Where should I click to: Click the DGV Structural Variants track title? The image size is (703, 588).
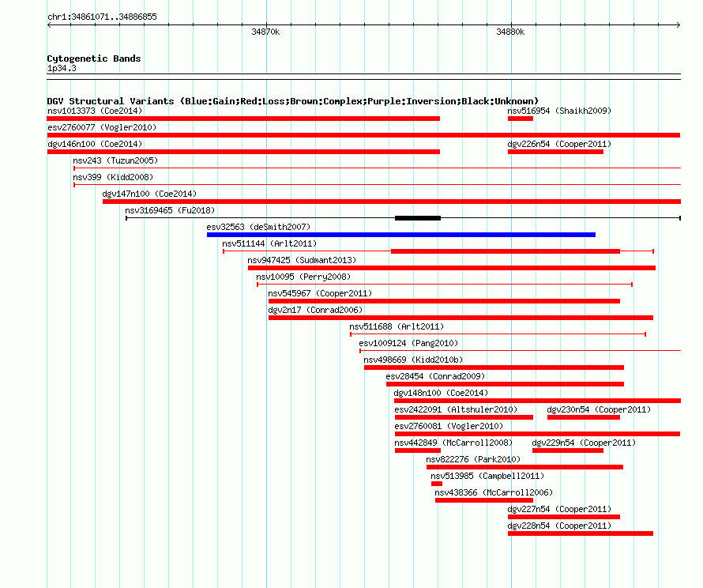pyautogui.click(x=293, y=101)
